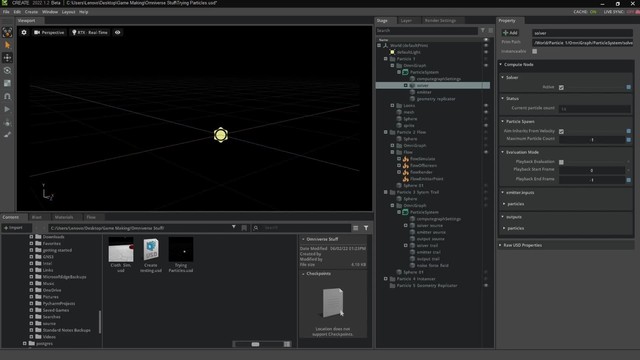640x360 pixels.
Task: Open the RTX - Real-Time renderer menu
Action: [90, 32]
